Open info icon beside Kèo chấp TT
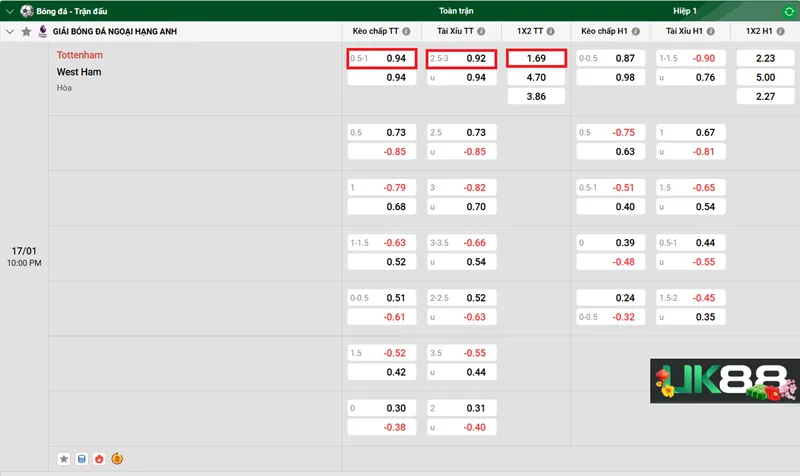The image size is (800, 476). [407, 32]
